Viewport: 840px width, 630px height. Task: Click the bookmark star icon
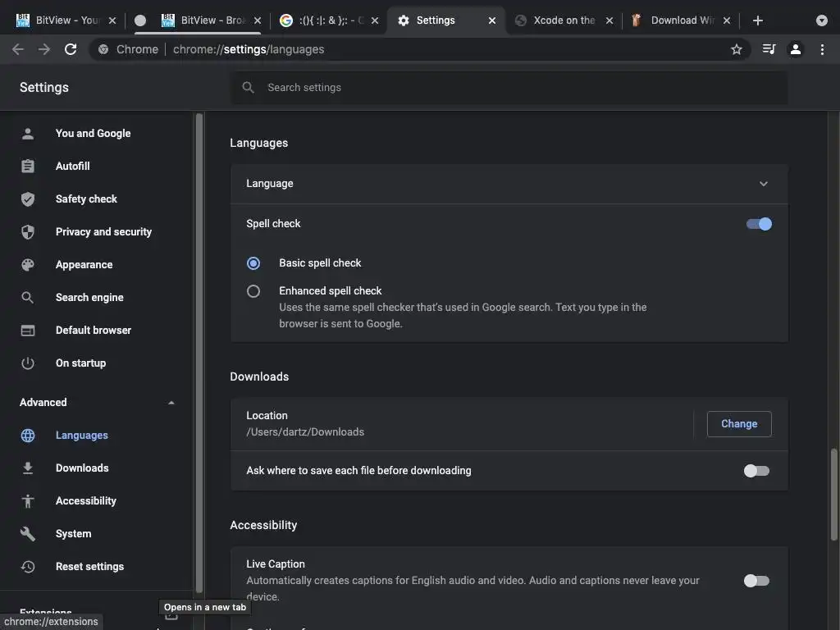point(737,49)
